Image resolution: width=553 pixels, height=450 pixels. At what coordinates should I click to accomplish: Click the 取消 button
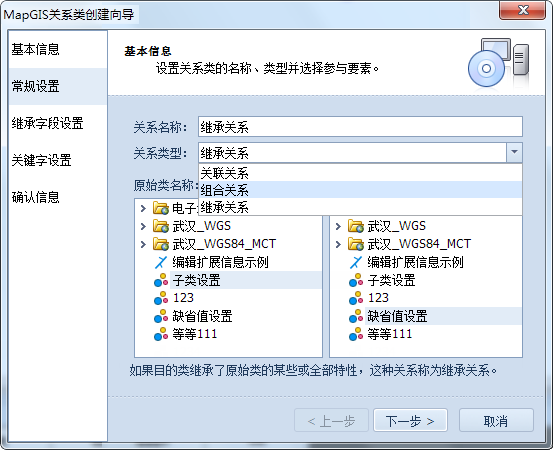click(x=496, y=420)
